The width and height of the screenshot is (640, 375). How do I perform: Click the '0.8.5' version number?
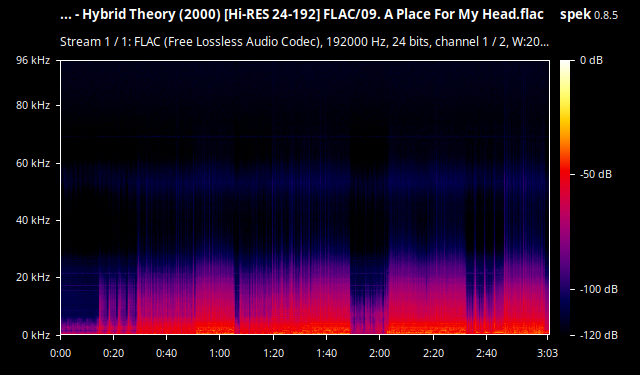coord(606,16)
